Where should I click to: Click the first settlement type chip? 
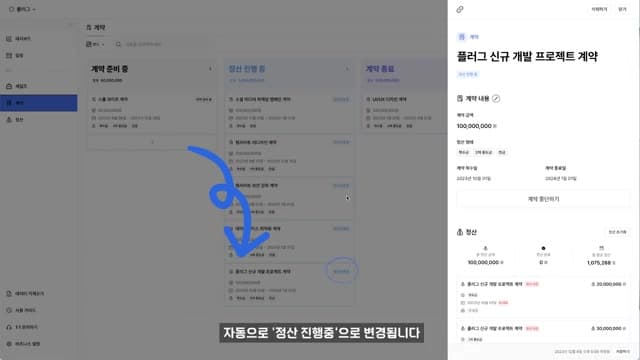pos(464,152)
